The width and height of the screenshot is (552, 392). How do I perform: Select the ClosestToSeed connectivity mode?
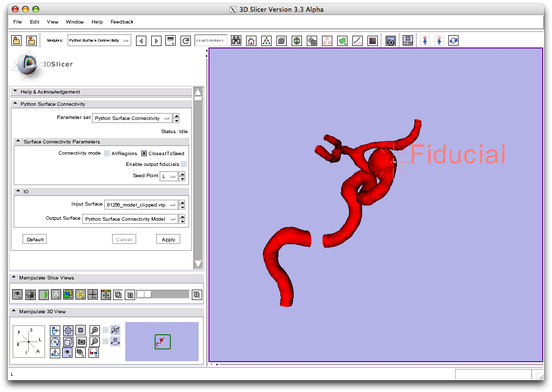(144, 154)
